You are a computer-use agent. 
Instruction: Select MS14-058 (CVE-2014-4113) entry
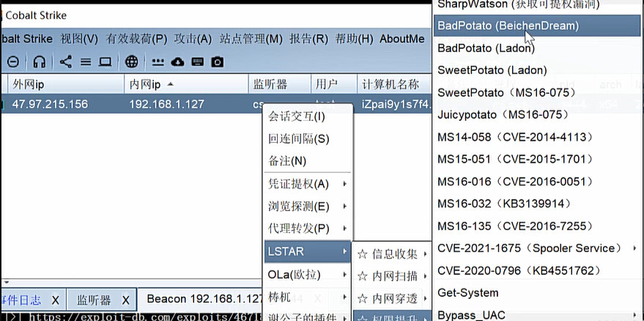(x=538, y=137)
